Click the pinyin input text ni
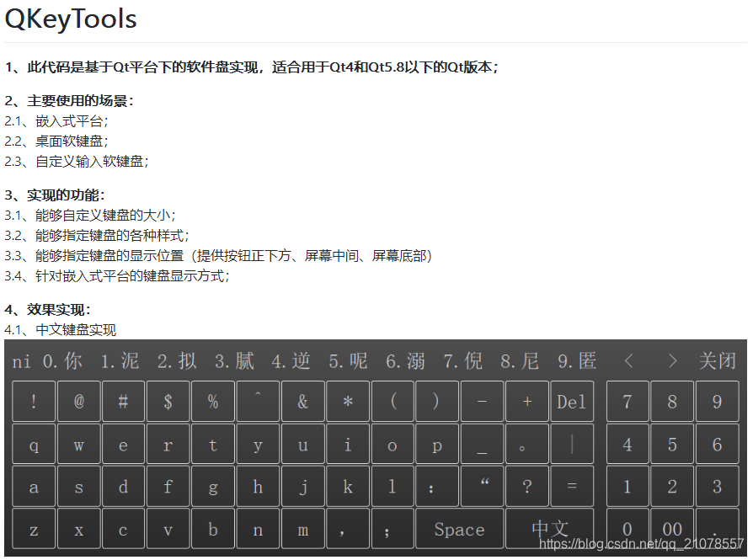This screenshot has height=560, width=753. coord(21,361)
